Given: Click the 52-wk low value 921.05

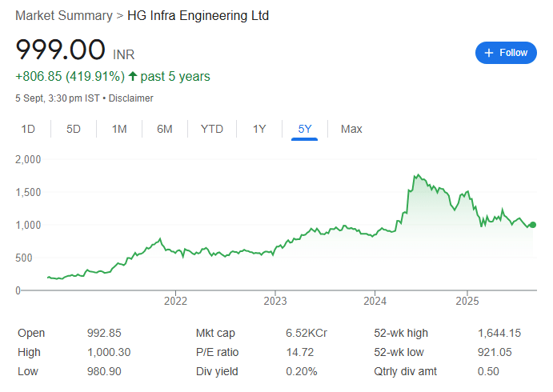Looking at the screenshot, I should 495,352.
